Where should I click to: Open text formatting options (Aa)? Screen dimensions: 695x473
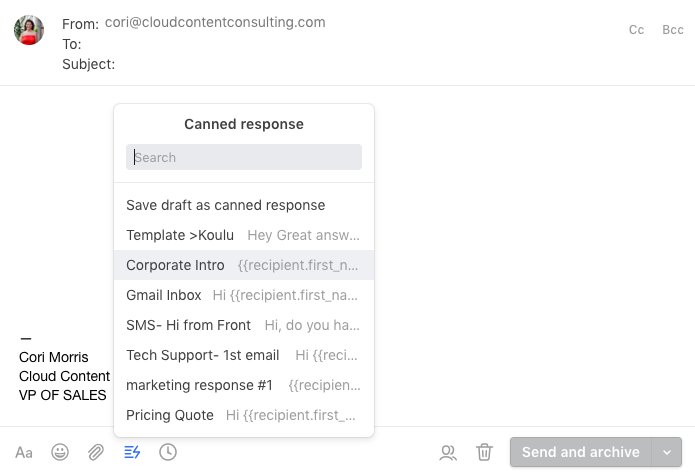pos(24,453)
